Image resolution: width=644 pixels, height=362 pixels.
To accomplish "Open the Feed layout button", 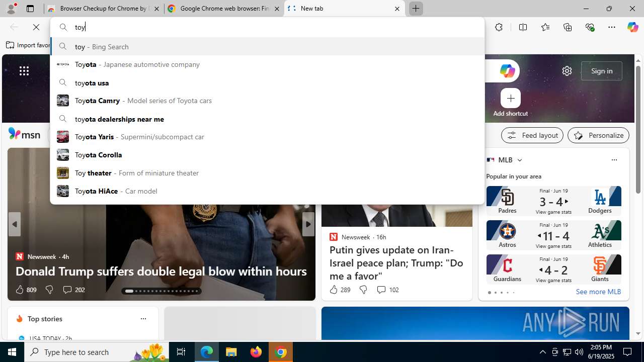I will pos(532,135).
